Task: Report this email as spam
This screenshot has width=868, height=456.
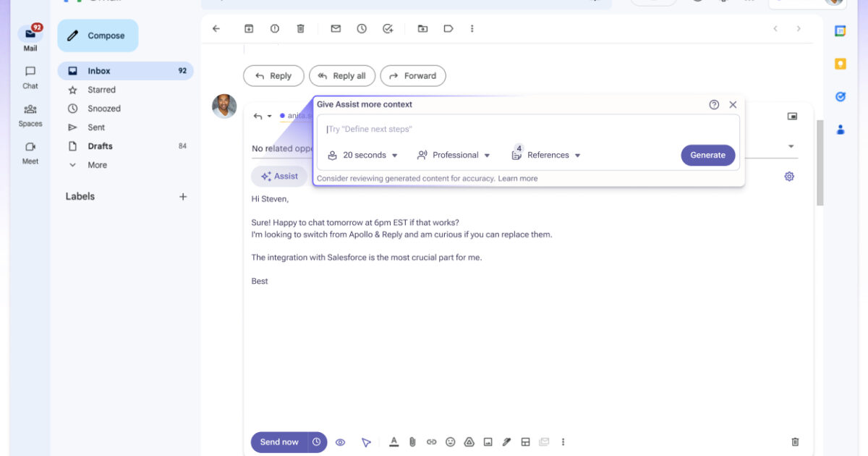Action: pos(275,28)
